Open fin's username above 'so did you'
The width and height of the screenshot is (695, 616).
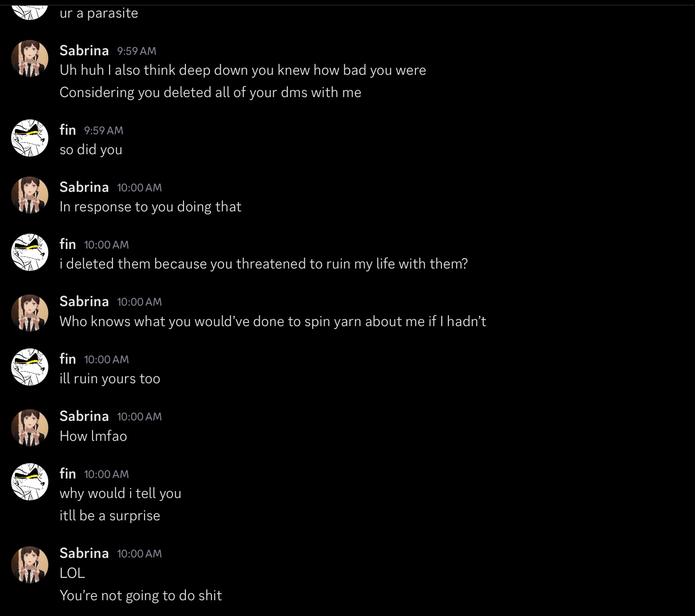68,130
